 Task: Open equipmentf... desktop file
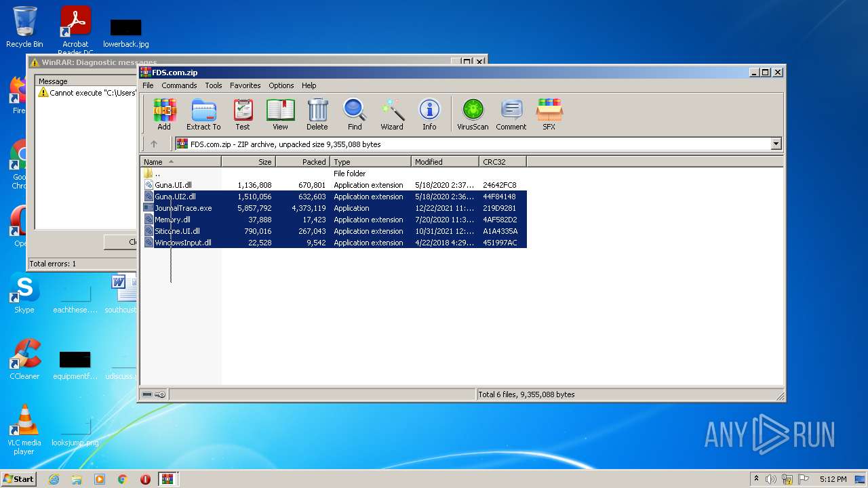[75, 364]
